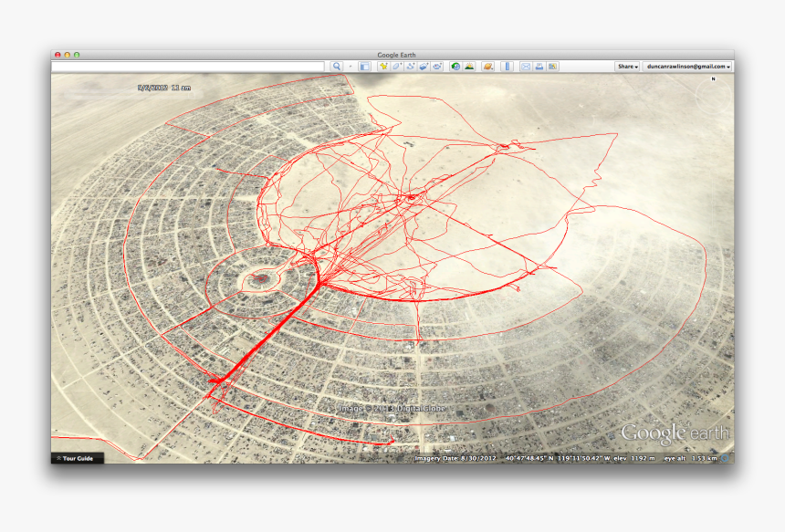Viewport: 785px width, 532px height.
Task: Open the Ruler measurement tool
Action: (507, 66)
